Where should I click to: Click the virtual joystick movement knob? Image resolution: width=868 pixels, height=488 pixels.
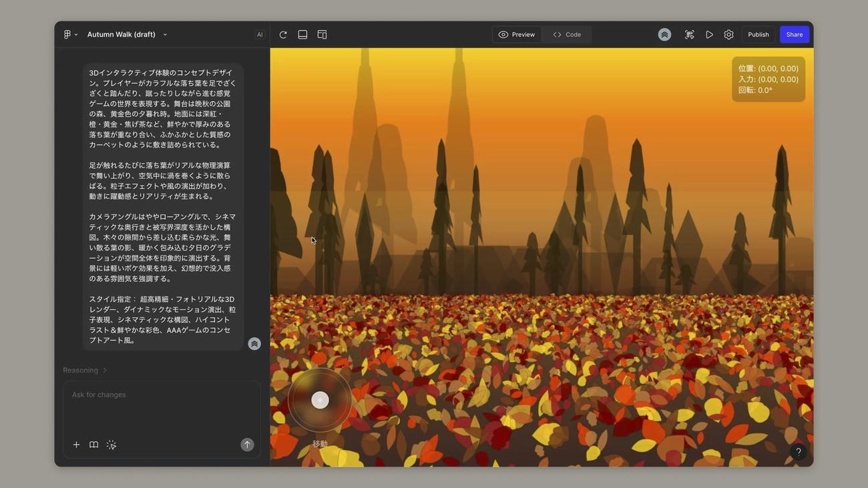[x=320, y=400]
